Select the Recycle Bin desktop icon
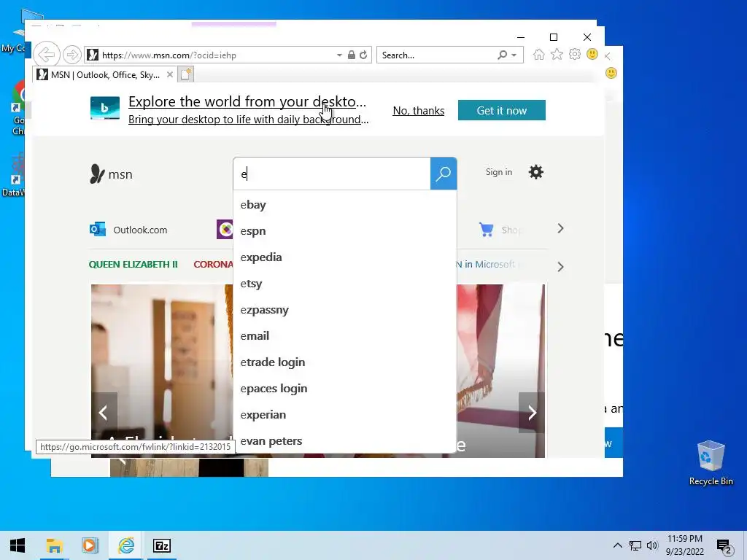The height and width of the screenshot is (560, 747). point(711,462)
